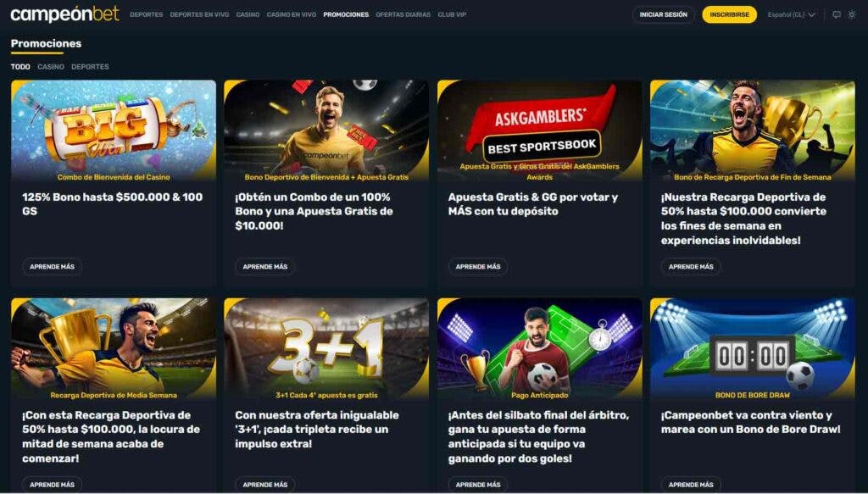The image size is (868, 494).
Task: Click APRENDE MÁS under Pago Anticipado offer
Action: 478,484
